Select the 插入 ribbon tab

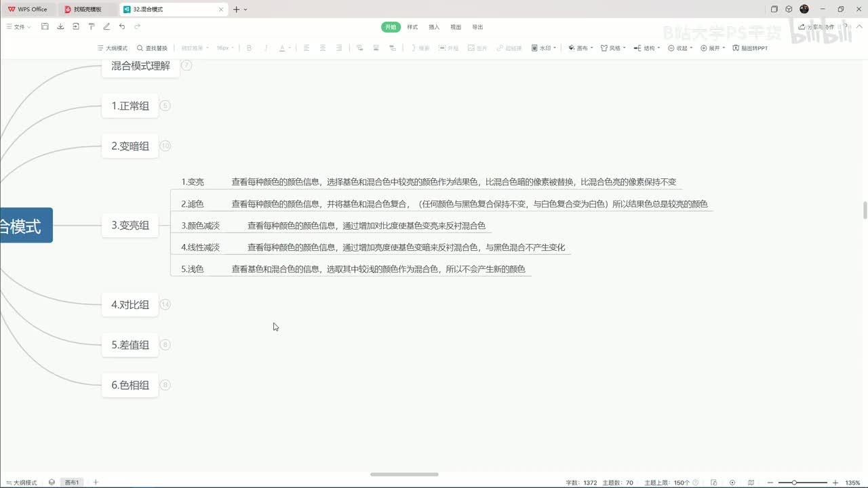434,27
